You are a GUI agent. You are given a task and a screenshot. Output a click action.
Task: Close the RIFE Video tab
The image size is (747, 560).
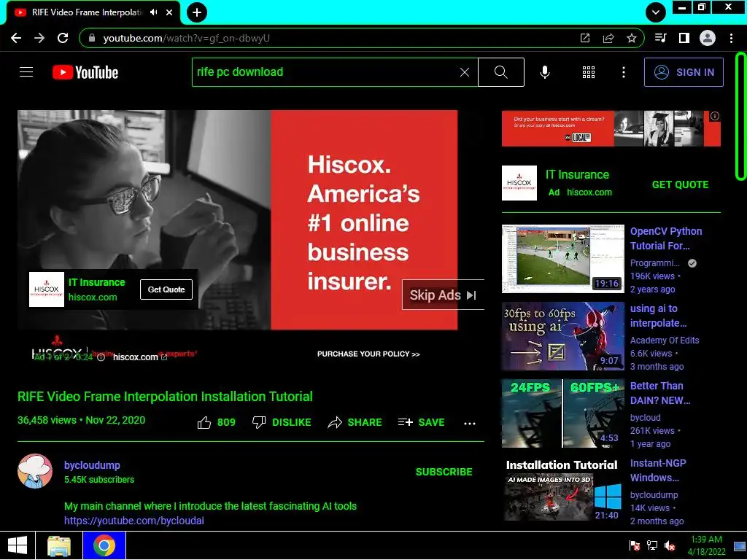[169, 12]
